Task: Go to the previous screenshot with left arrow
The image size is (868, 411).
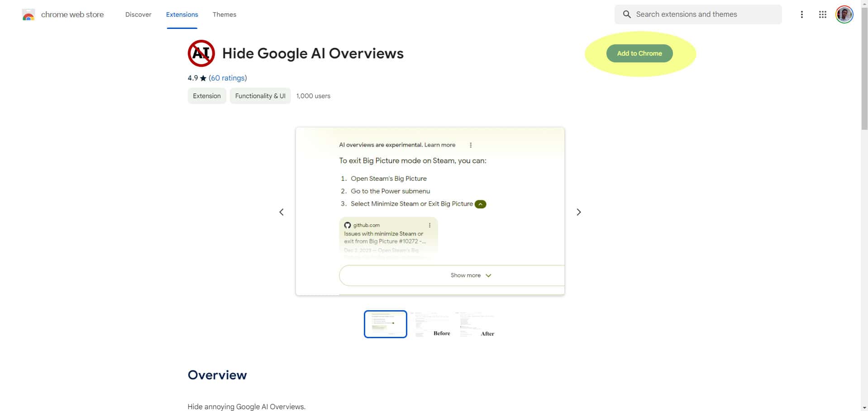Action: [x=281, y=212]
